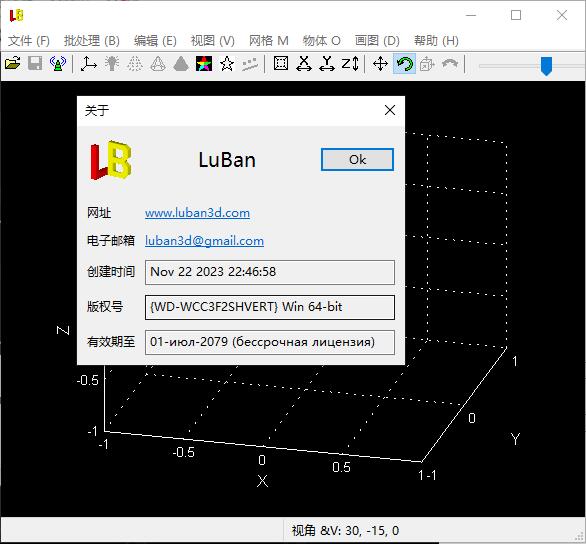Screen dimensions: 586x544
Task: Click the Y axis label in plot
Action: pos(515,439)
